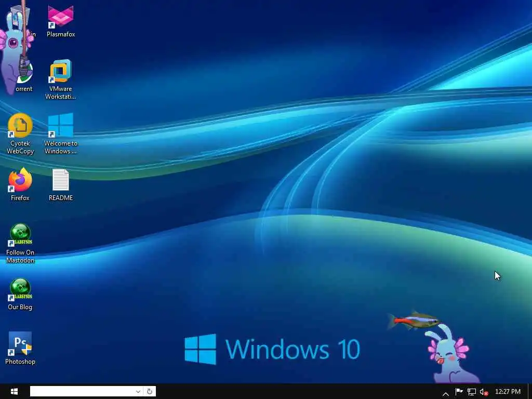This screenshot has height=399, width=532.
Task: Open the Follow On Mastodon shortcut
Action: coord(20,243)
